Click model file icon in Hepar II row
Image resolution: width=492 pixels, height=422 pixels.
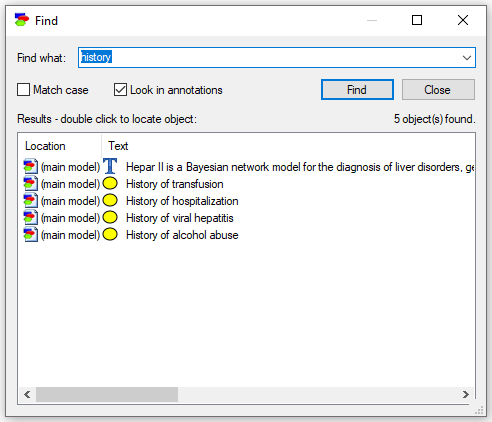point(30,167)
